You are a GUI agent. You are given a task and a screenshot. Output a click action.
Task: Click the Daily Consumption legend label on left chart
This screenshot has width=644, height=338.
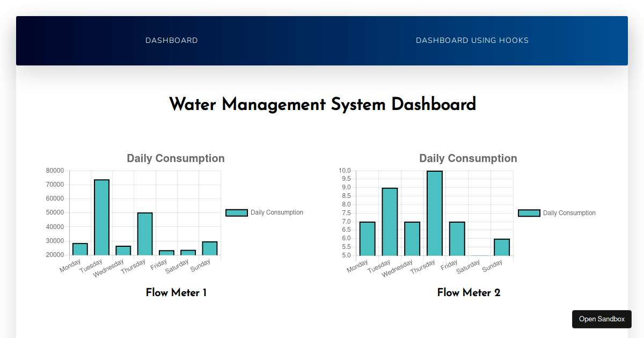(x=276, y=212)
